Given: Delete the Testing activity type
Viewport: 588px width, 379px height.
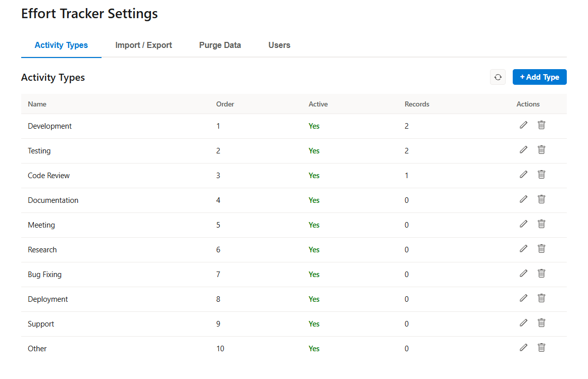Looking at the screenshot, I should point(541,150).
